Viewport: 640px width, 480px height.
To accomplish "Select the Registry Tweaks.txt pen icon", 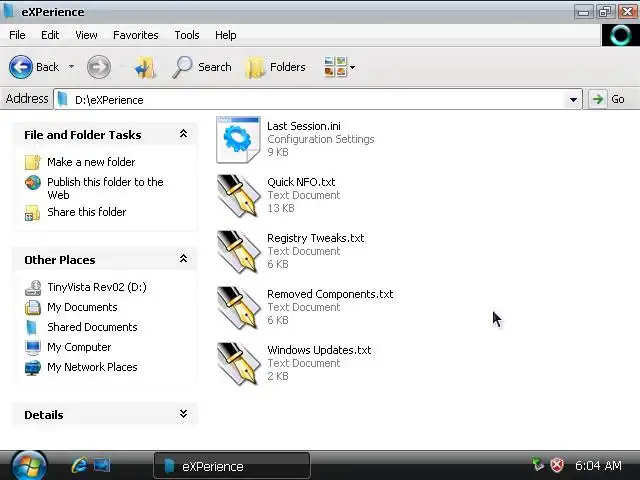I will [238, 252].
